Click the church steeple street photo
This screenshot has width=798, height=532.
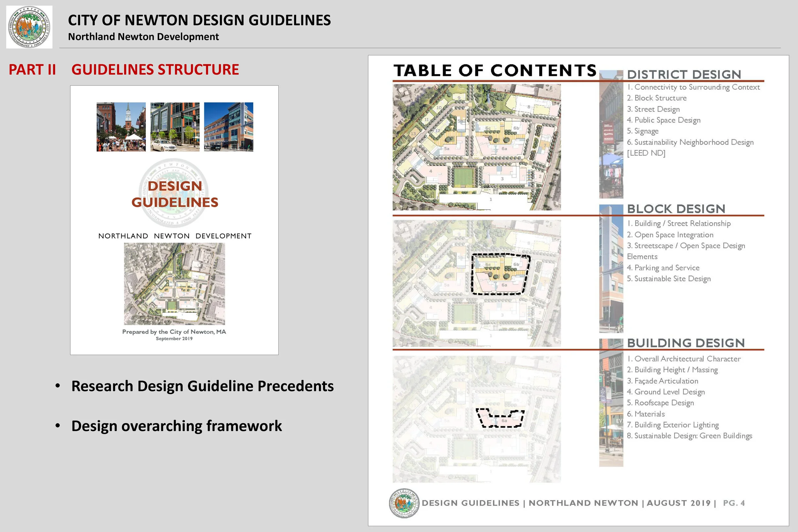(121, 127)
